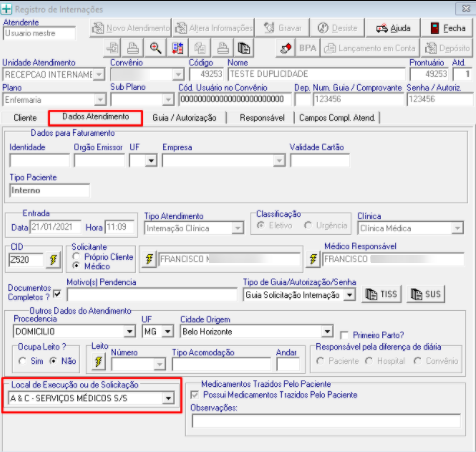The width and height of the screenshot is (476, 452).
Task: Open the Leito Número dropdown
Action: [x=160, y=364]
